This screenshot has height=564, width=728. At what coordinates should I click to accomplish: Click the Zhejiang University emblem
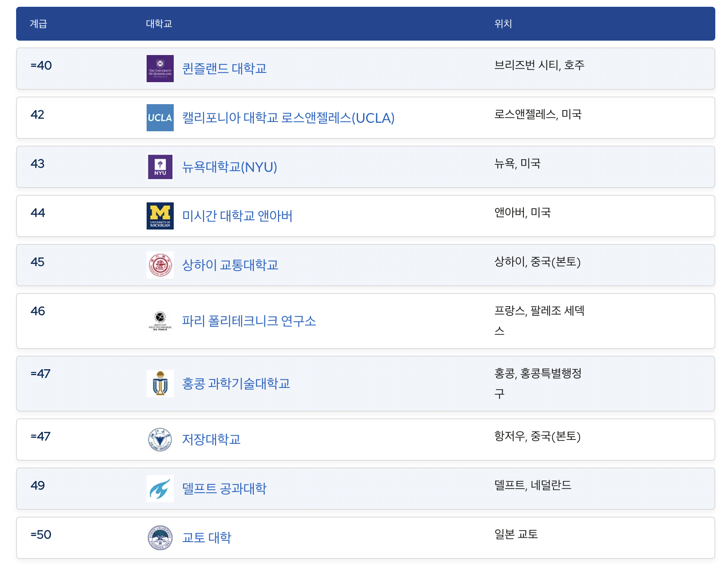(x=160, y=440)
